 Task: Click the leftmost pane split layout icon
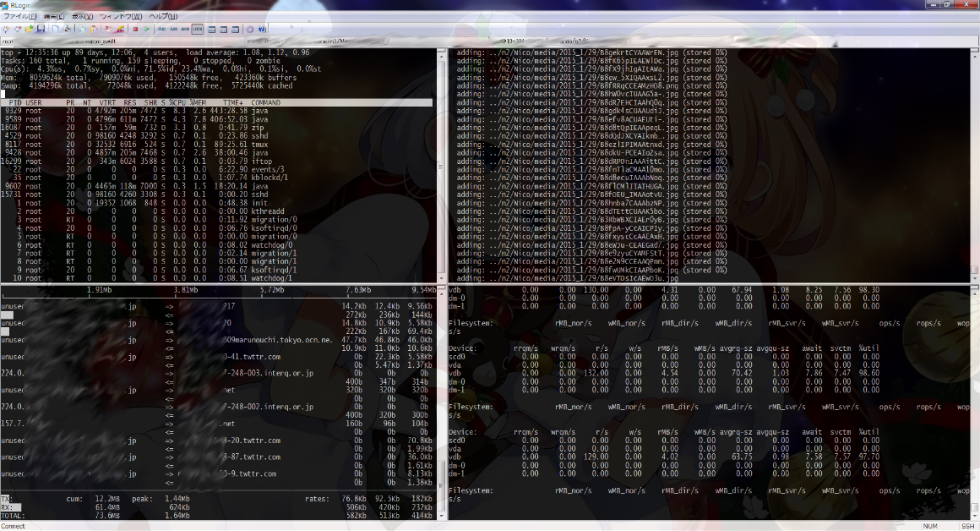(211, 29)
